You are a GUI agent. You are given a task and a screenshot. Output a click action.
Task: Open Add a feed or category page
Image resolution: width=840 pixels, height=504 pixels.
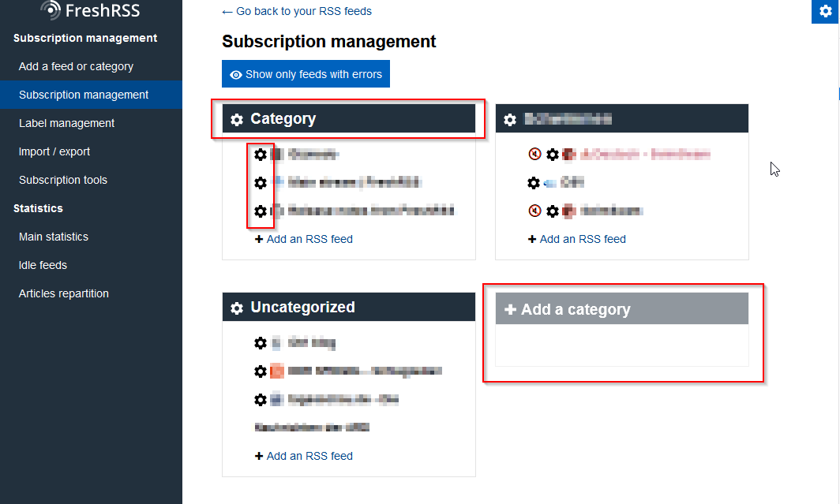click(x=76, y=66)
